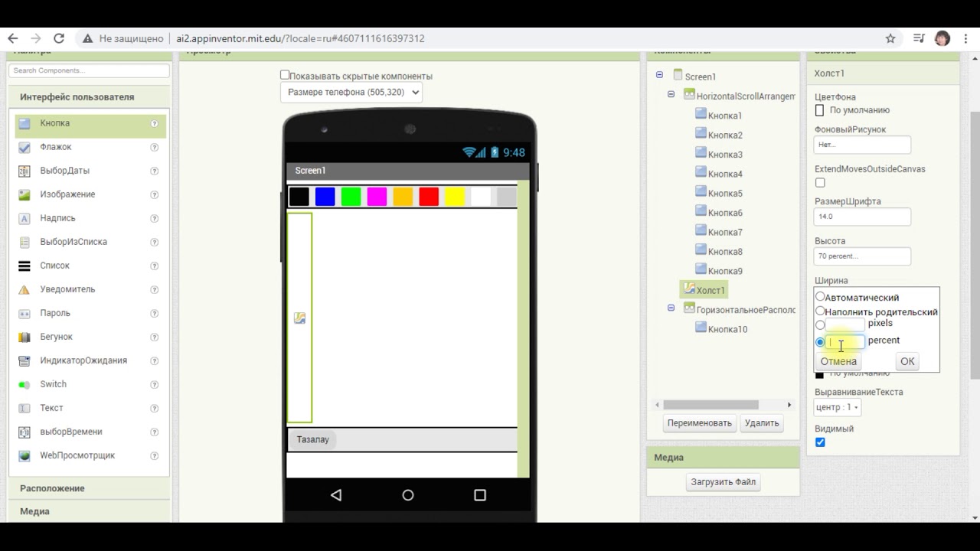Confirm width with OK button
Screen dimensions: 980x551
pos(907,361)
